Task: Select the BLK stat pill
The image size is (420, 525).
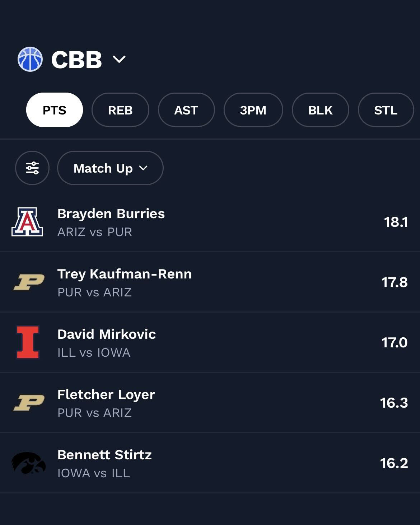Action: point(320,110)
